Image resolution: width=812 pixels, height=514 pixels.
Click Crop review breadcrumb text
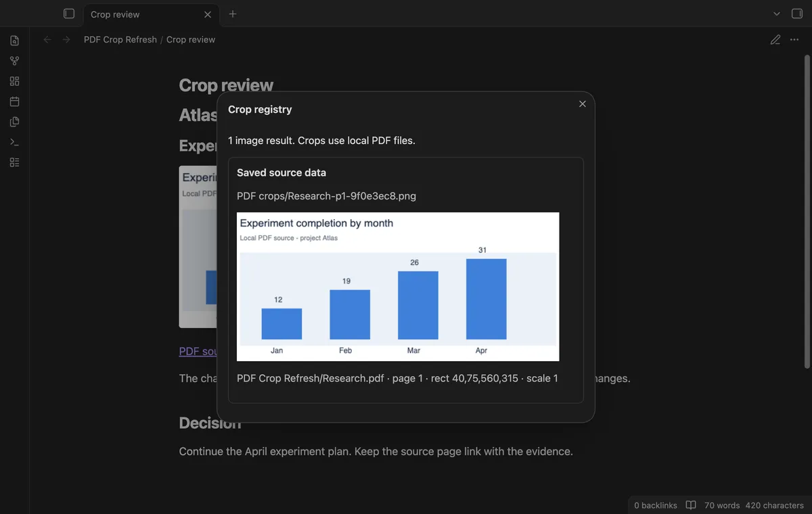coord(191,40)
